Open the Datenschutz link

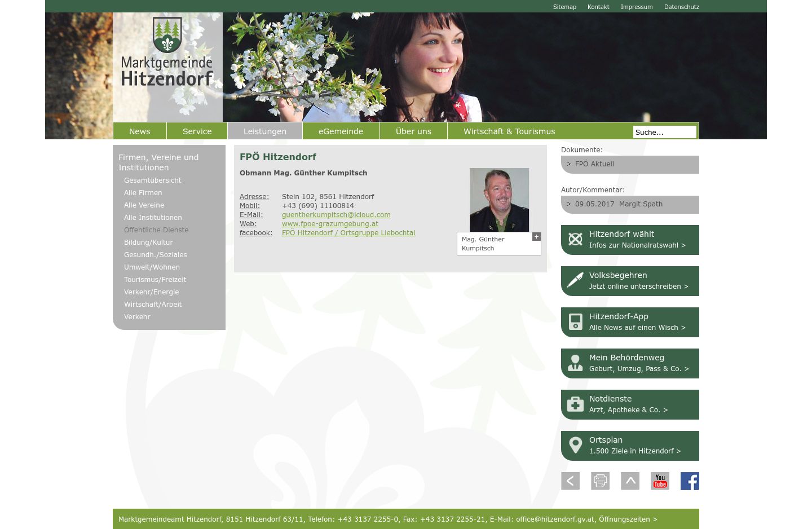pos(682,7)
